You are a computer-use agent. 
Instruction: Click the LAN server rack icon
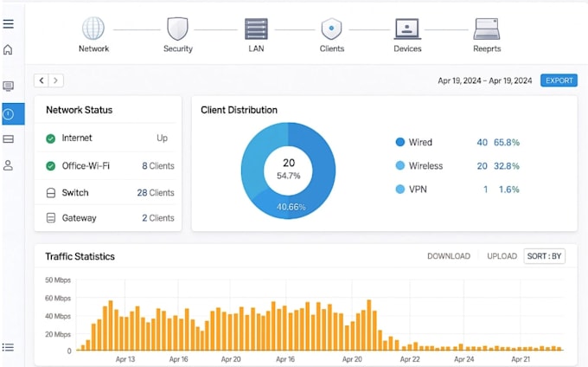pyautogui.click(x=256, y=29)
